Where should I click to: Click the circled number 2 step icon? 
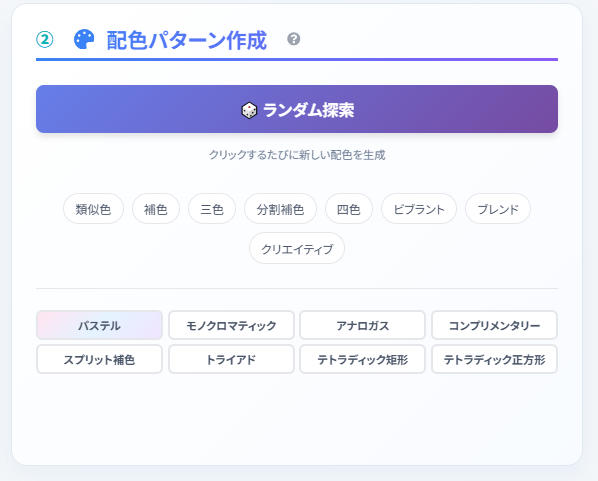(x=45, y=40)
